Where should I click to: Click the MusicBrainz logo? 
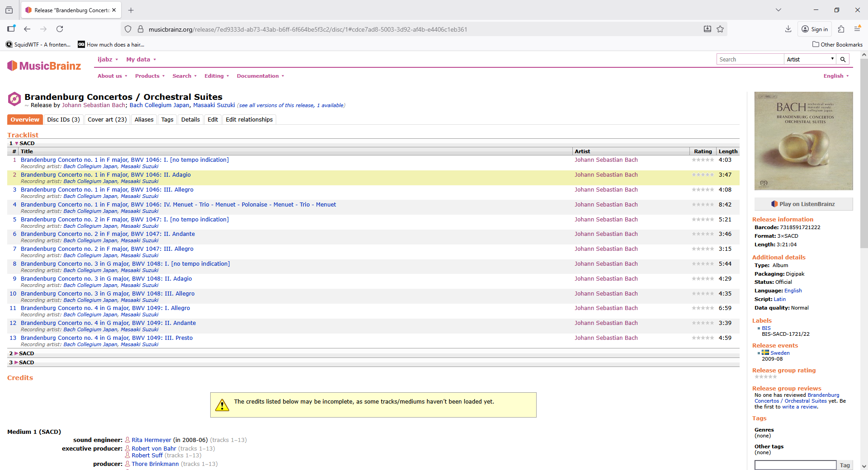(x=44, y=66)
